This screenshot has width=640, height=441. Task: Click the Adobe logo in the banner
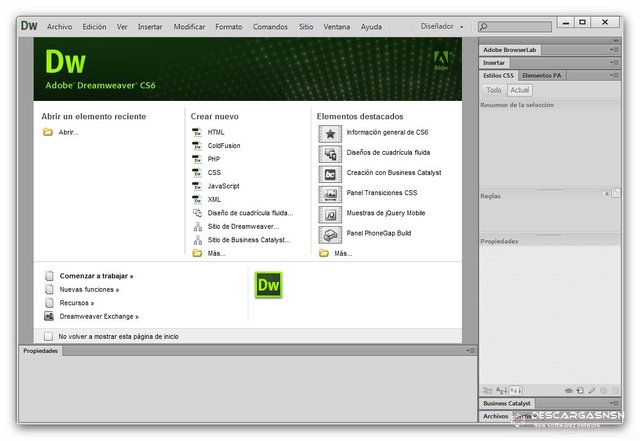pos(441,60)
